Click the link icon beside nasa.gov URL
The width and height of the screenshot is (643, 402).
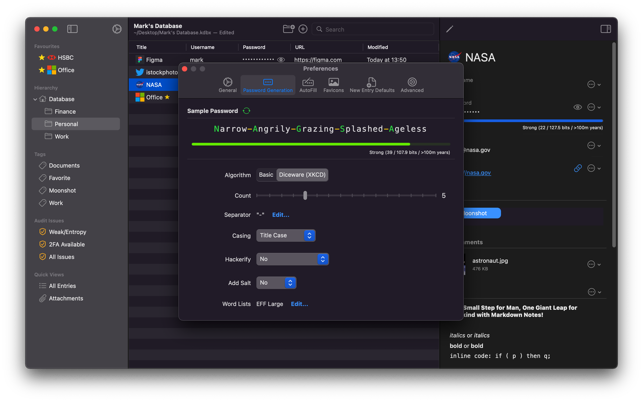pyautogui.click(x=578, y=168)
